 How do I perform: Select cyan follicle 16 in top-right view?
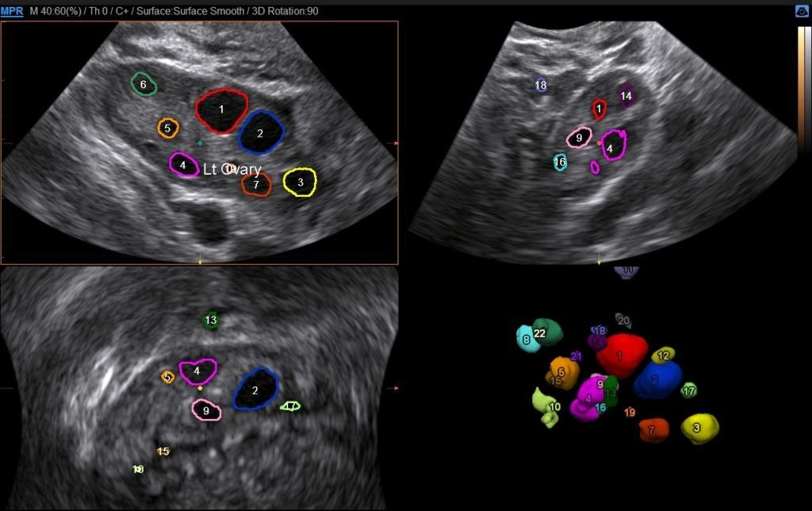tap(560, 162)
